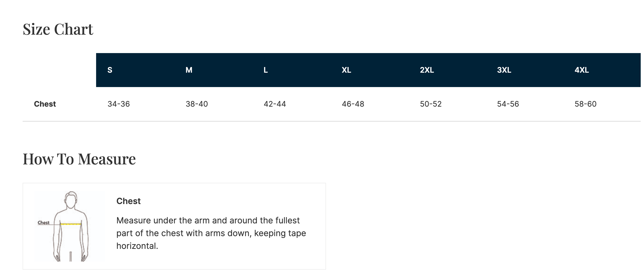Click the How To Measure heading
This screenshot has height=276, width=644.
pos(79,159)
